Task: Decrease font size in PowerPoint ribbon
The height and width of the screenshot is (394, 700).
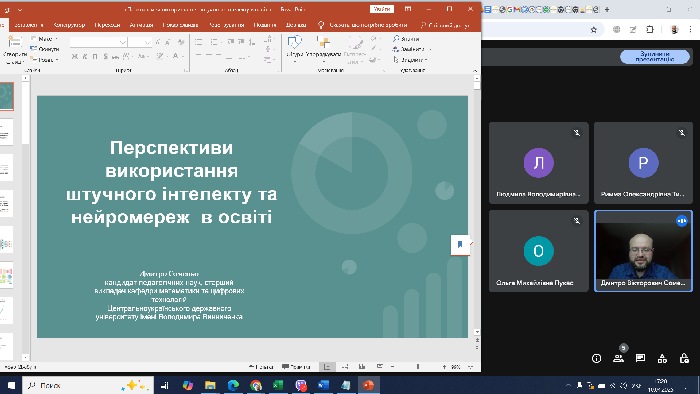Action: 168,42
